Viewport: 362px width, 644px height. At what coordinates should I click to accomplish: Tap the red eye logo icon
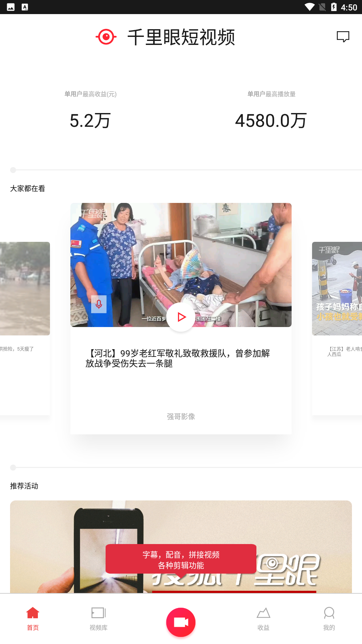(x=106, y=37)
